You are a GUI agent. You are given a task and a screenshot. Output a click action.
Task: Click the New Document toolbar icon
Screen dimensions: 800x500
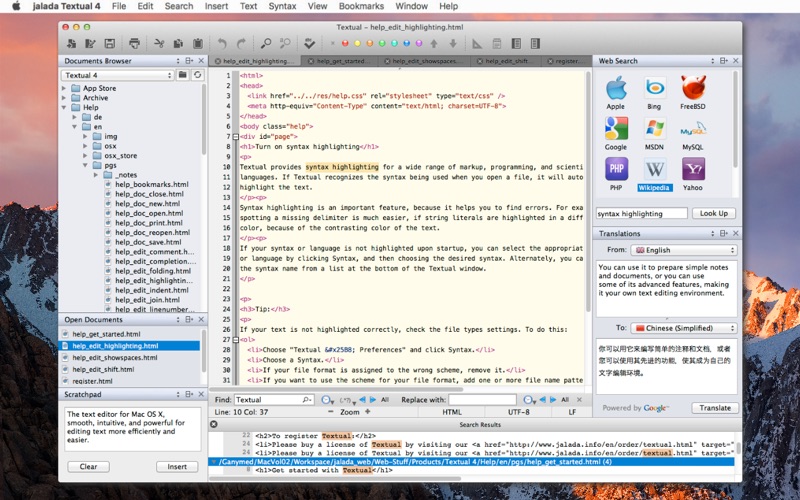point(71,43)
